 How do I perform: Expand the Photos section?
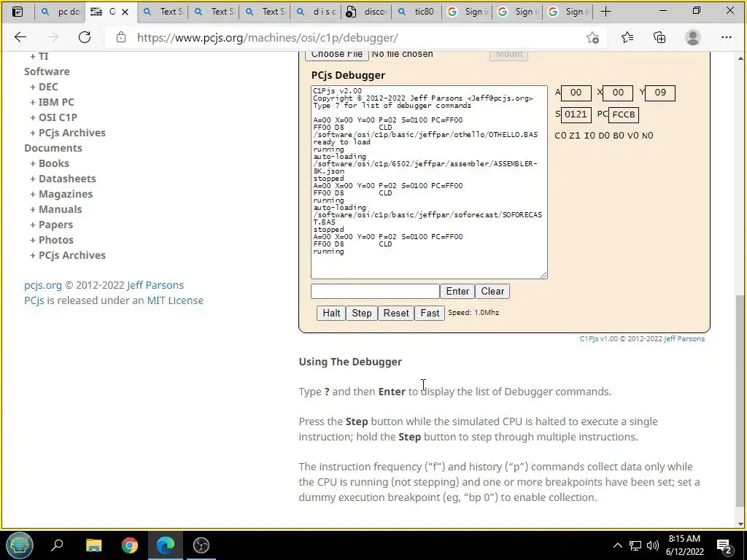52,239
